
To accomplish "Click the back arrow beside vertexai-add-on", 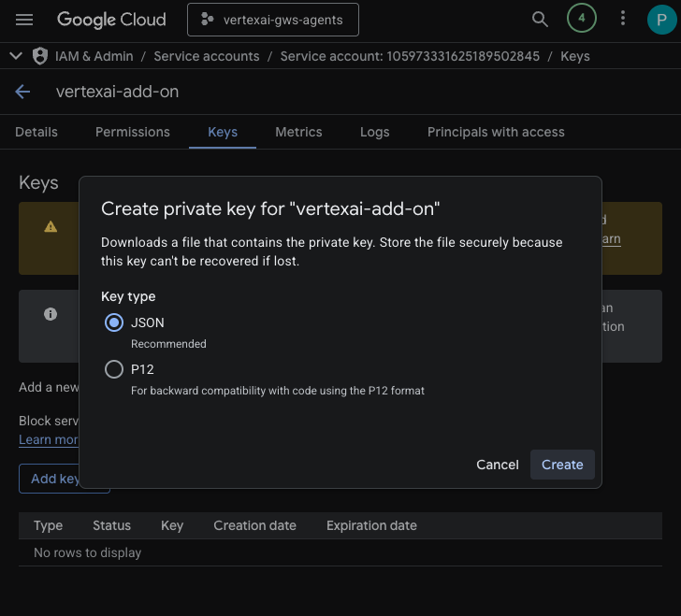I will pos(23,92).
